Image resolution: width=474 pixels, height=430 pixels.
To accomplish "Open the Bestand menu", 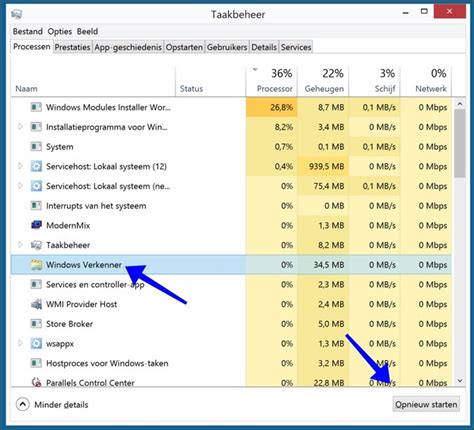I will (x=28, y=32).
